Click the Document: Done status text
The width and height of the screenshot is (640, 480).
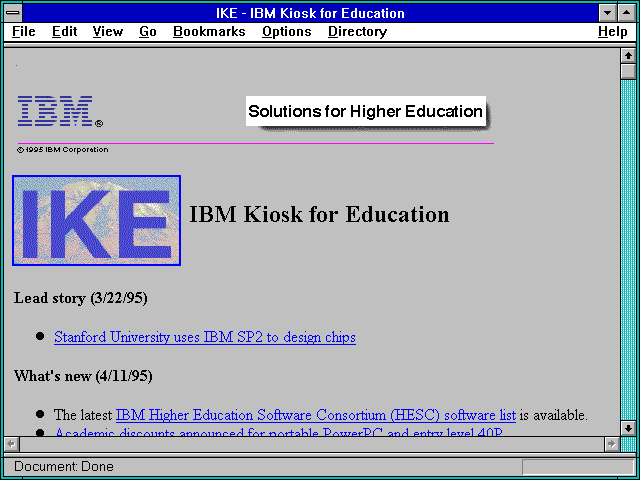(x=64, y=466)
